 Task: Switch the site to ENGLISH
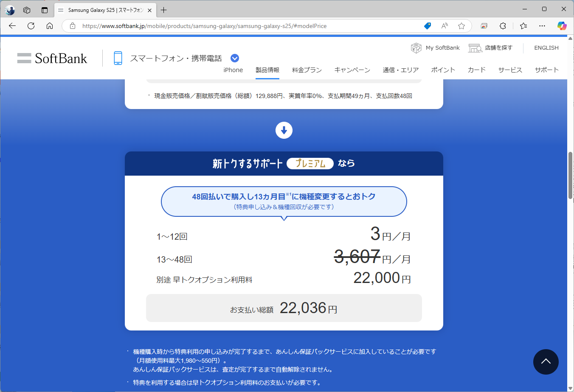pos(546,48)
